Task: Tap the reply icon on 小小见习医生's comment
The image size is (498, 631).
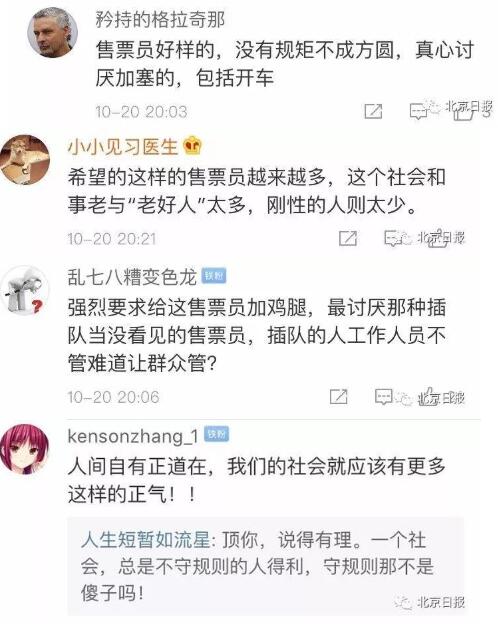Action: click(x=393, y=238)
